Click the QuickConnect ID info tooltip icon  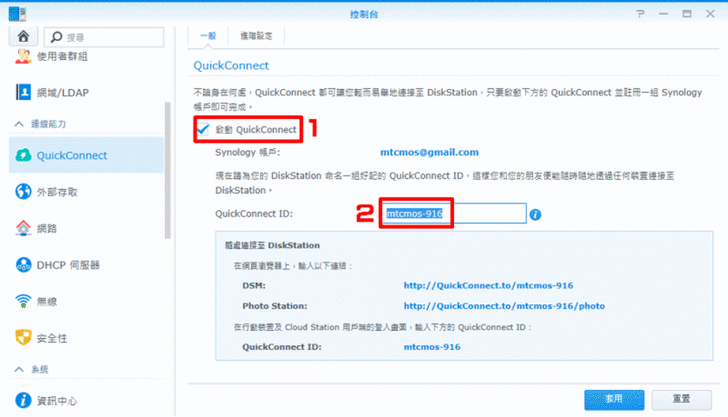click(x=535, y=215)
